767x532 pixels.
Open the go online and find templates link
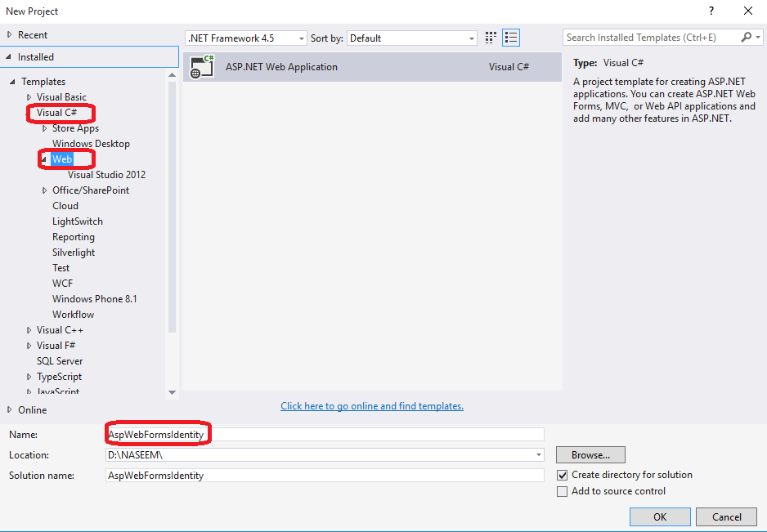[x=372, y=406]
